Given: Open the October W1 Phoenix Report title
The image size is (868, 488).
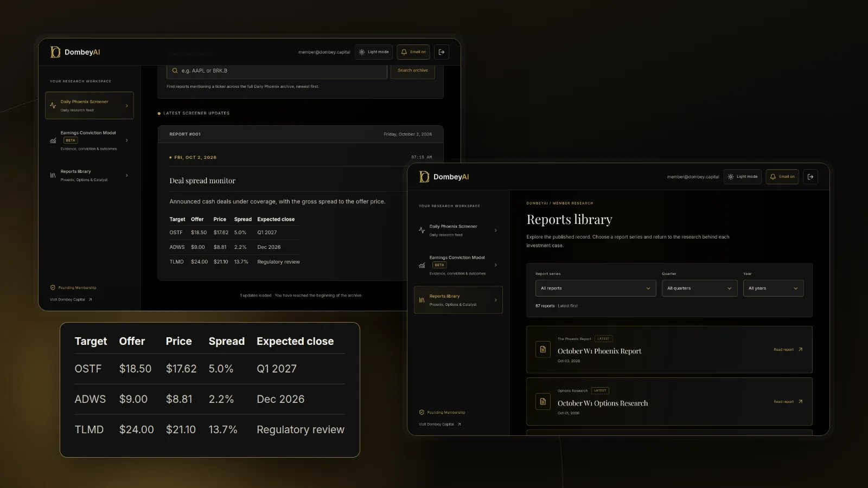Looking at the screenshot, I should 599,351.
